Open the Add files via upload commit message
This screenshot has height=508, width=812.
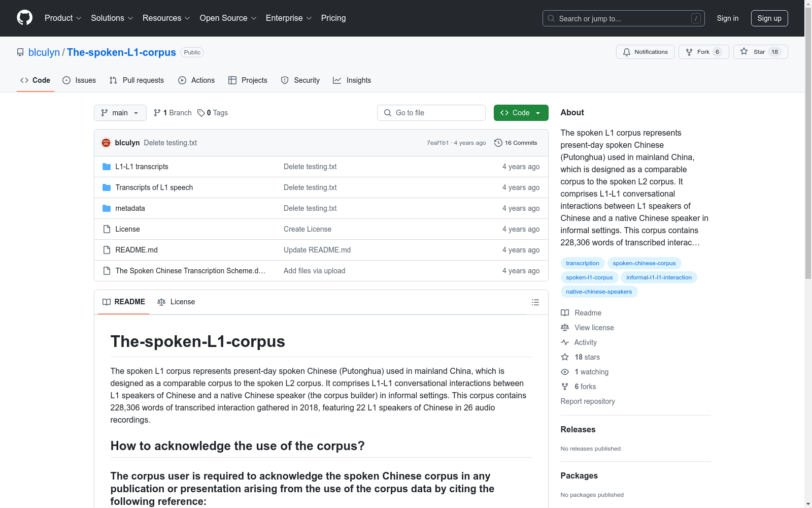point(314,271)
